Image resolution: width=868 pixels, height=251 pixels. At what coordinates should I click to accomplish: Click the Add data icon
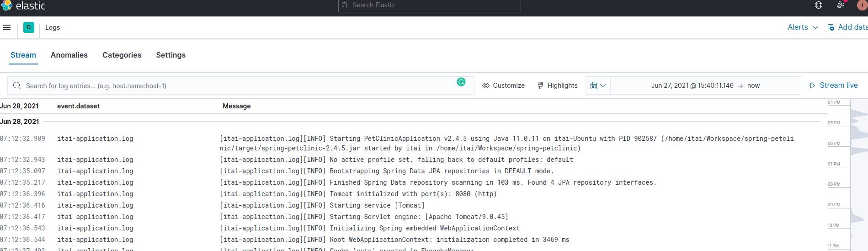pyautogui.click(x=831, y=27)
